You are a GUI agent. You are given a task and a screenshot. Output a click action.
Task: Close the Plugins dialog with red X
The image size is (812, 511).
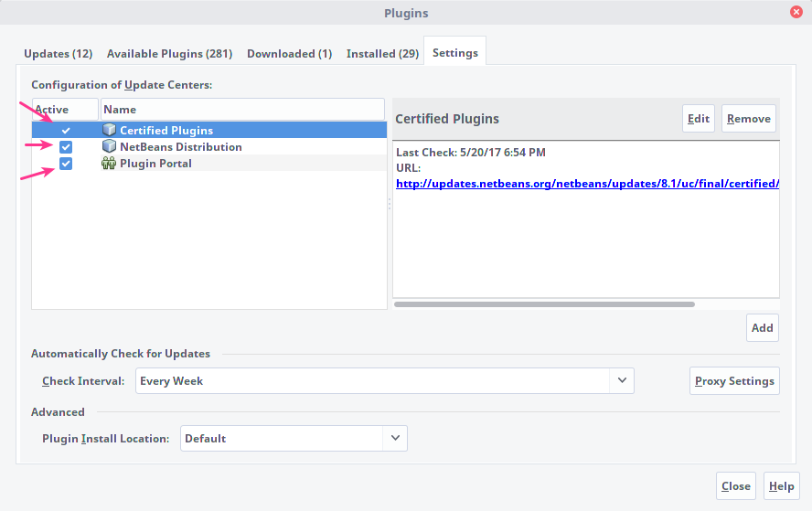point(796,12)
